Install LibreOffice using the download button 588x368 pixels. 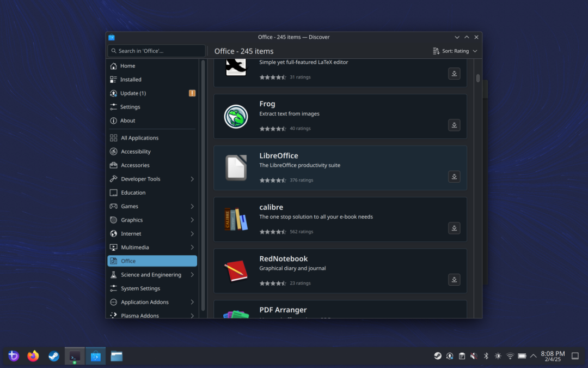(x=454, y=177)
